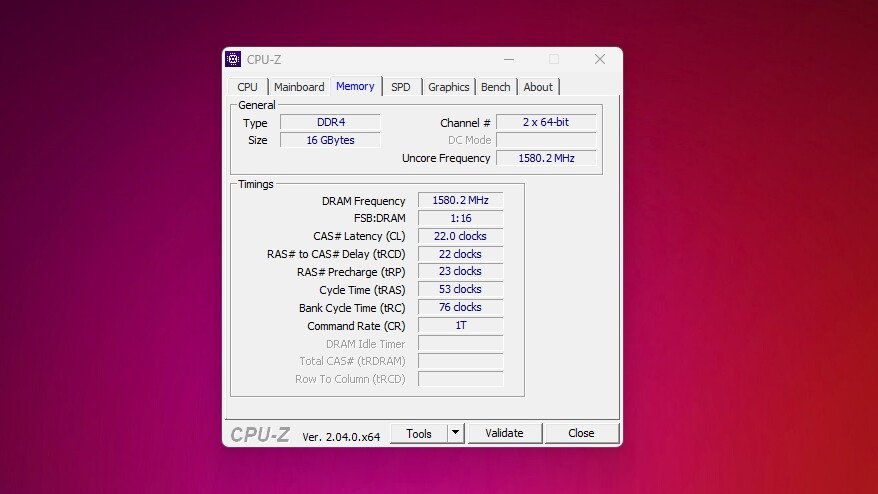The image size is (878, 494).
Task: Click the CPU-Z app icon in title bar
Action: pos(233,59)
